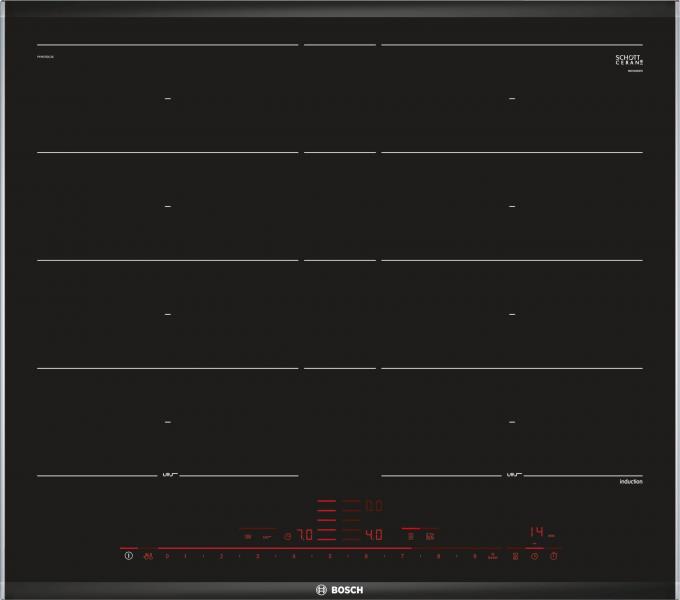Image resolution: width=680 pixels, height=600 pixels.
Task: Select power level 6 on the slider
Action: [x=366, y=556]
